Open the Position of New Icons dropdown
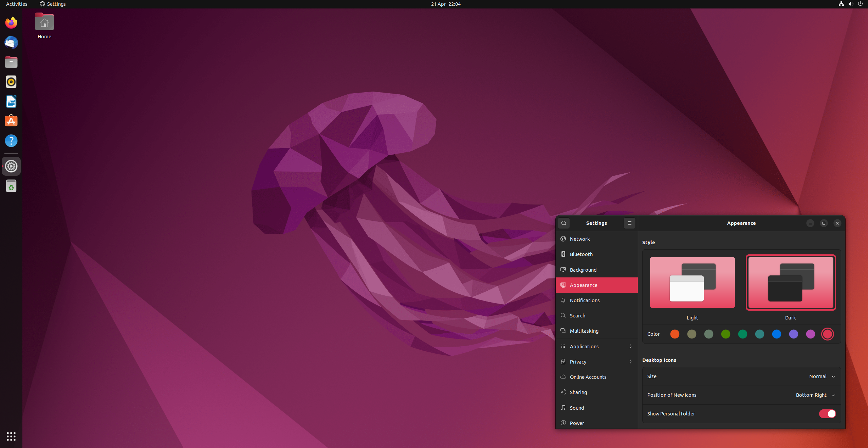Viewport: 868px width, 448px height. click(814, 395)
